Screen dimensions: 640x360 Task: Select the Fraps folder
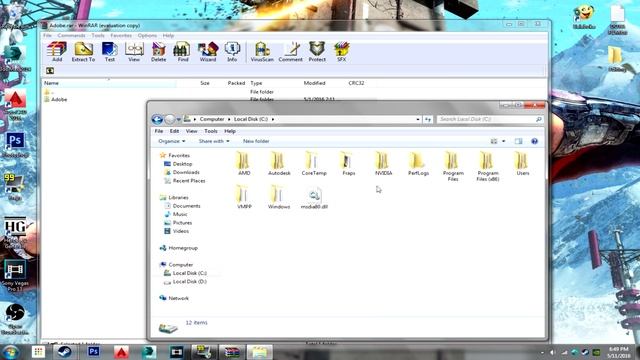click(x=348, y=164)
